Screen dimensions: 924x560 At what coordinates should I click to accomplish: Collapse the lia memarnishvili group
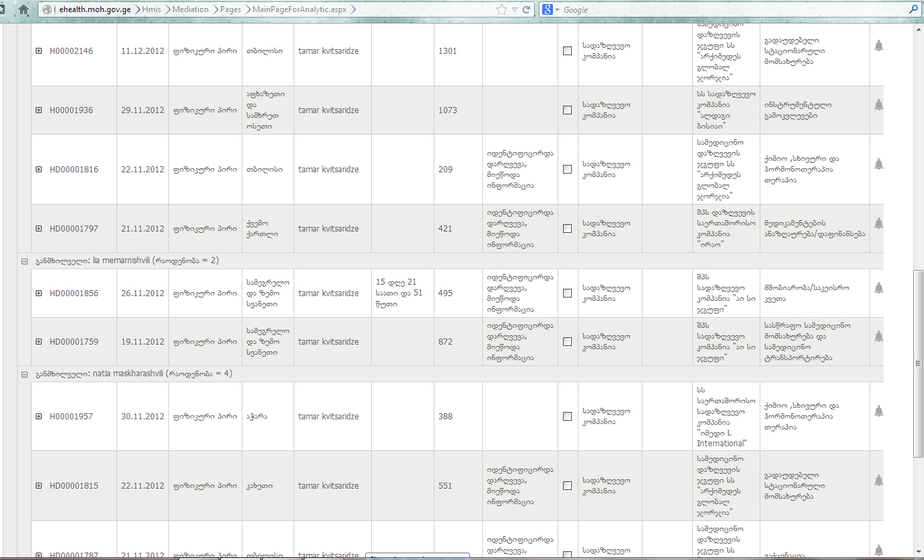click(24, 261)
